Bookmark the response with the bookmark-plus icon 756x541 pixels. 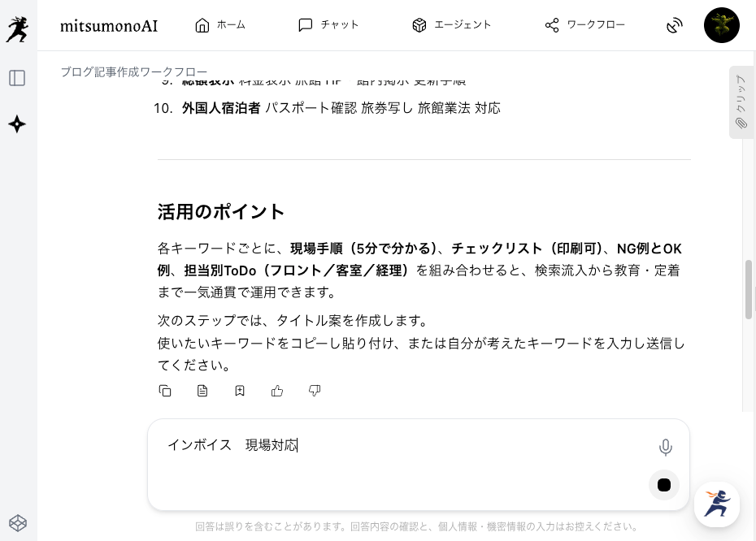click(240, 391)
